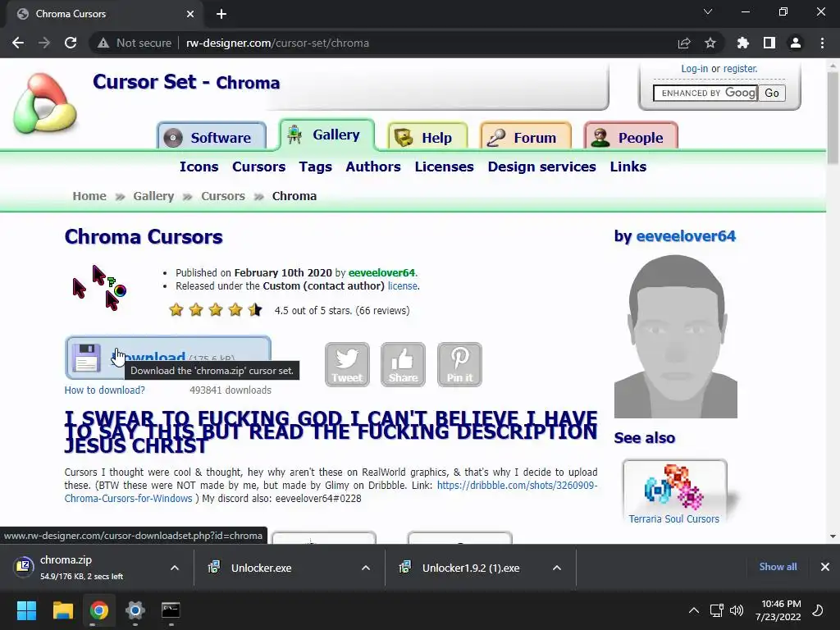The image size is (840, 630).
Task: Click the RealWorld Designer logo
Action: (x=45, y=103)
